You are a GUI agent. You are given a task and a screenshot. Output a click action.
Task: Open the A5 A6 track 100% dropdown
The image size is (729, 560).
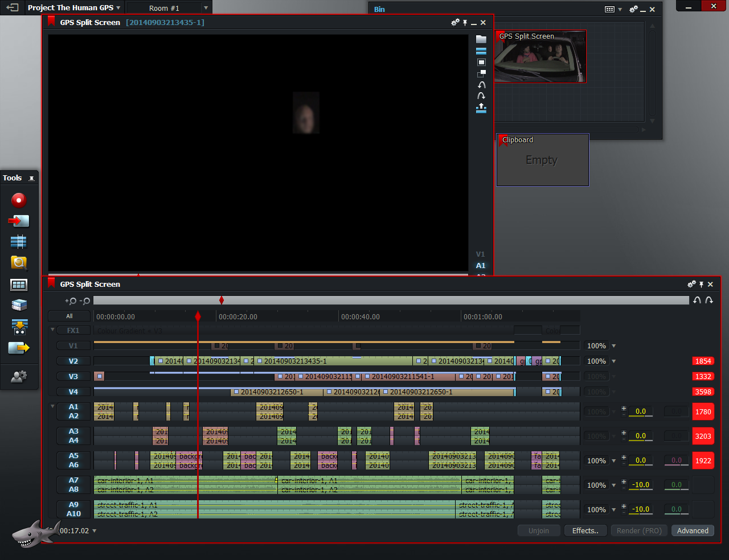coord(613,461)
